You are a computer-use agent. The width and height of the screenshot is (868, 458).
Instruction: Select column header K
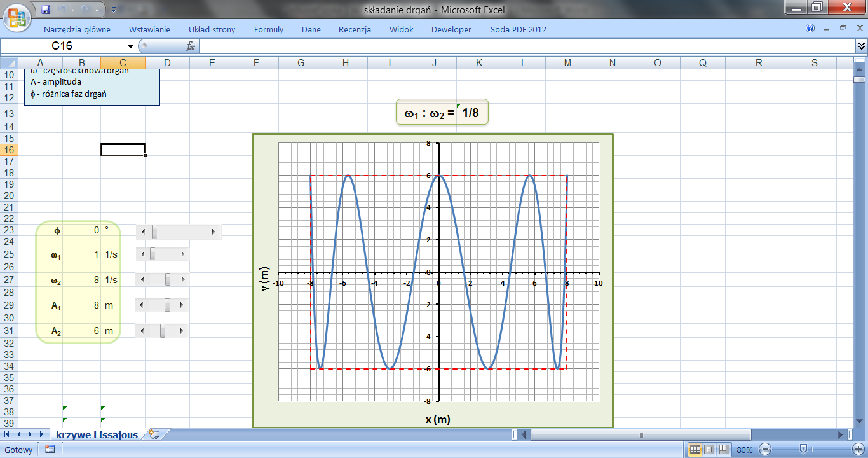point(478,62)
